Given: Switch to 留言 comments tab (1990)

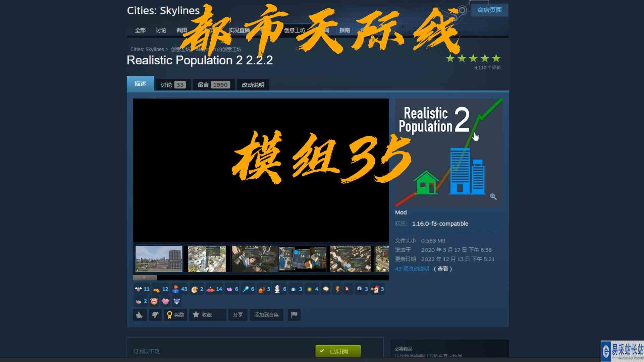Looking at the screenshot, I should (x=213, y=85).
